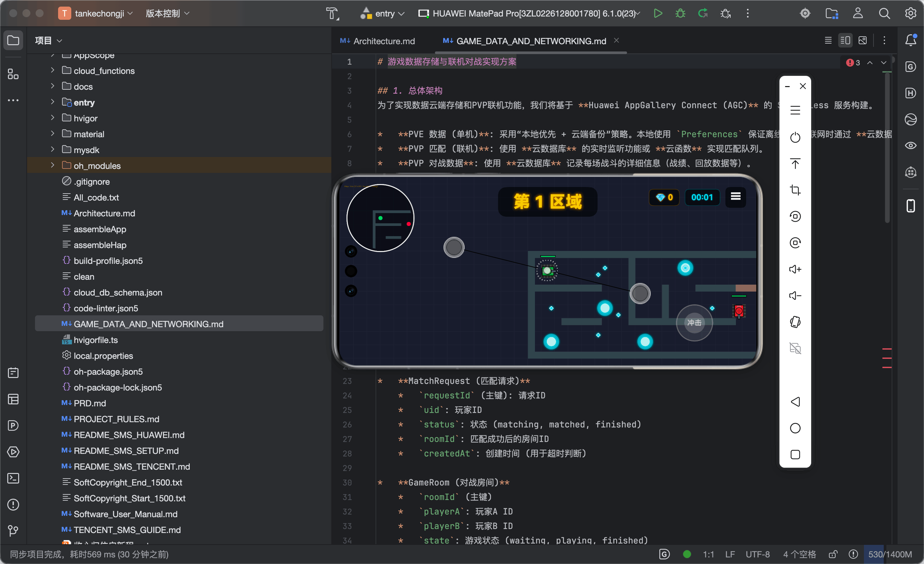This screenshot has height=564, width=924.
Task: Open the entry module dropdown
Action: pos(383,14)
